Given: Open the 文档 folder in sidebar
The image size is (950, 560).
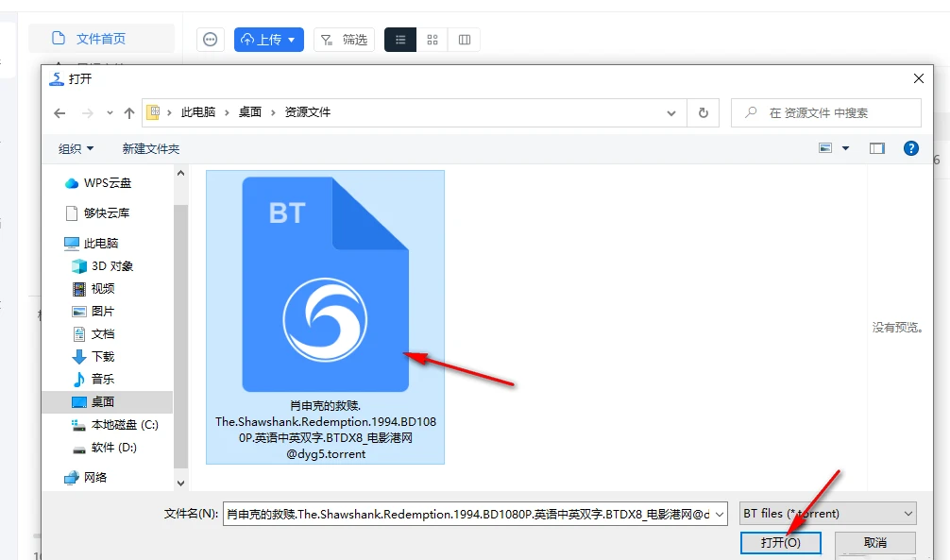Looking at the screenshot, I should 93,334.
